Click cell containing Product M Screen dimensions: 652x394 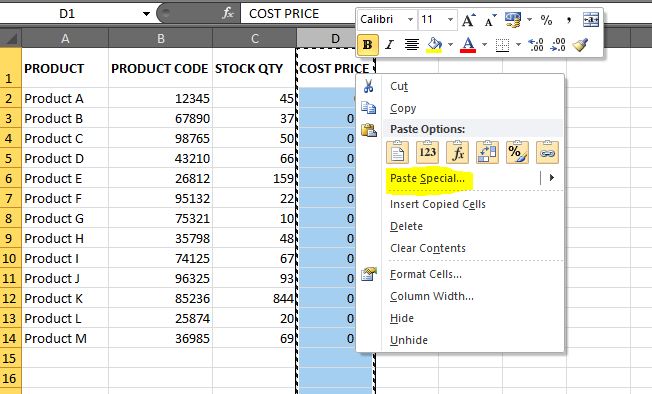pyautogui.click(x=65, y=338)
